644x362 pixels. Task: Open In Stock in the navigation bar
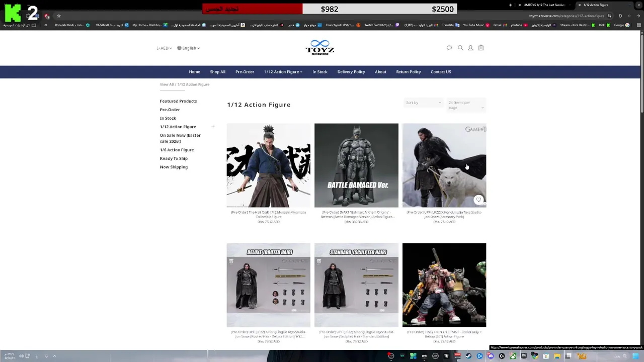tap(320, 72)
